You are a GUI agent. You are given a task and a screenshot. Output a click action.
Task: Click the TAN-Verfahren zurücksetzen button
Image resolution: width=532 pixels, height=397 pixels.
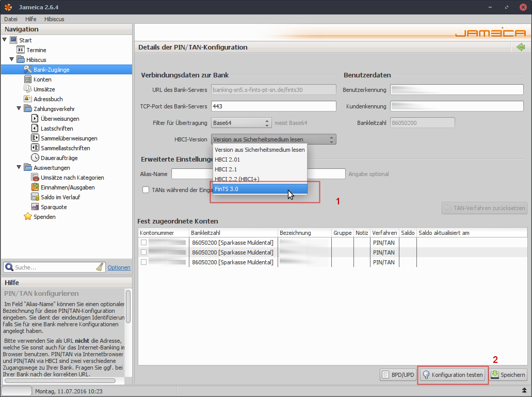(x=485, y=208)
